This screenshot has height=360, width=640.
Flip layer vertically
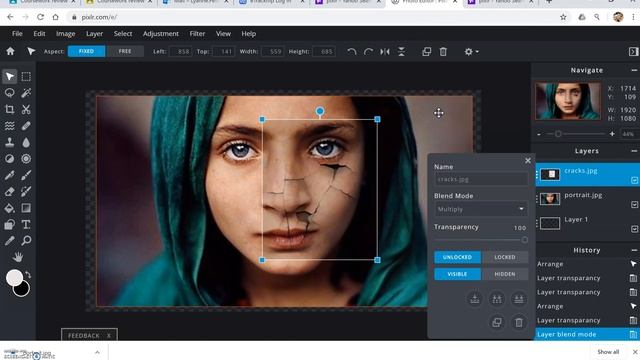pos(402,51)
